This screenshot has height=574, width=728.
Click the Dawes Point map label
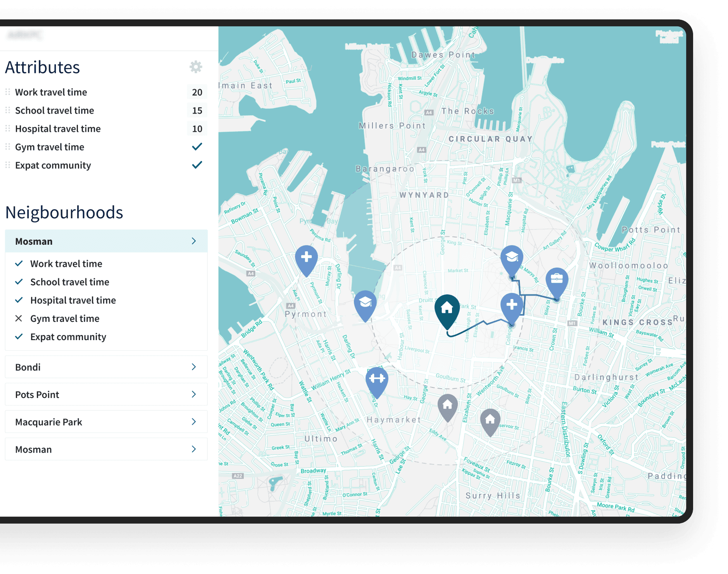coord(443,55)
